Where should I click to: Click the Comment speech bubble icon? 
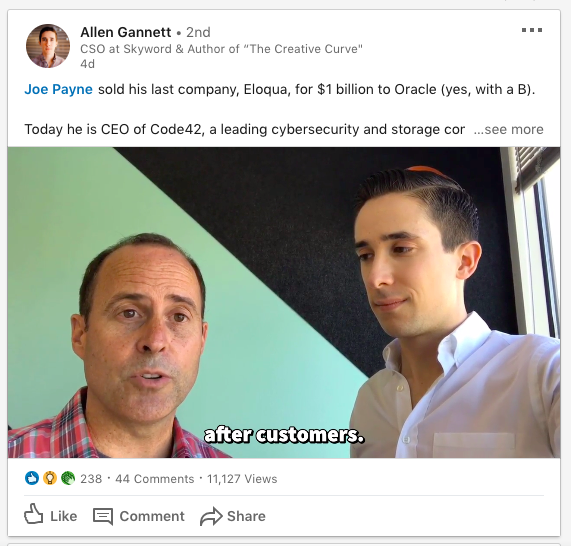click(x=103, y=516)
